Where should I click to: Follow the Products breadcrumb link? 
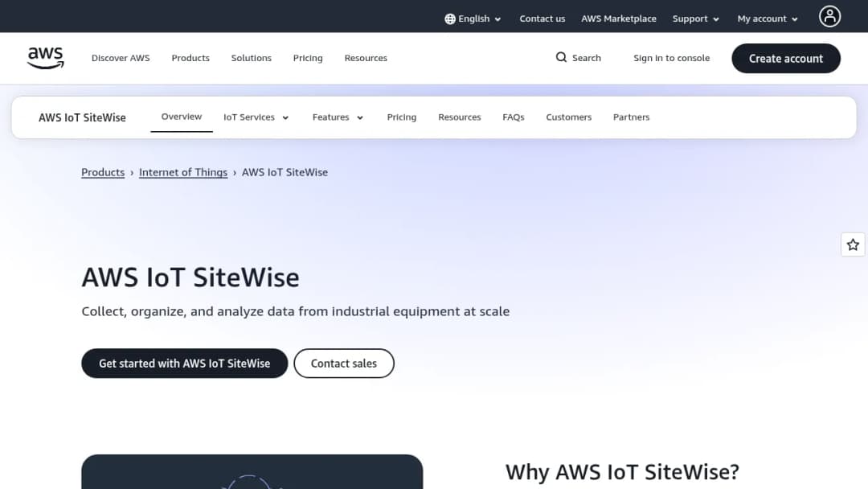pos(103,172)
